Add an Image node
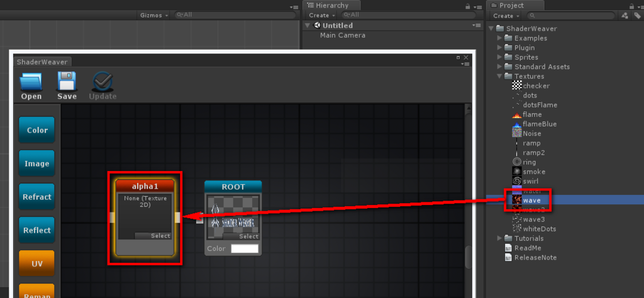 click(x=37, y=163)
